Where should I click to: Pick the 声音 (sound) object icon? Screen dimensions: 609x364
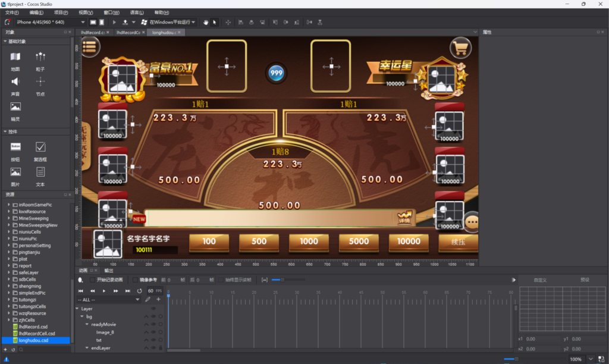pyautogui.click(x=15, y=83)
